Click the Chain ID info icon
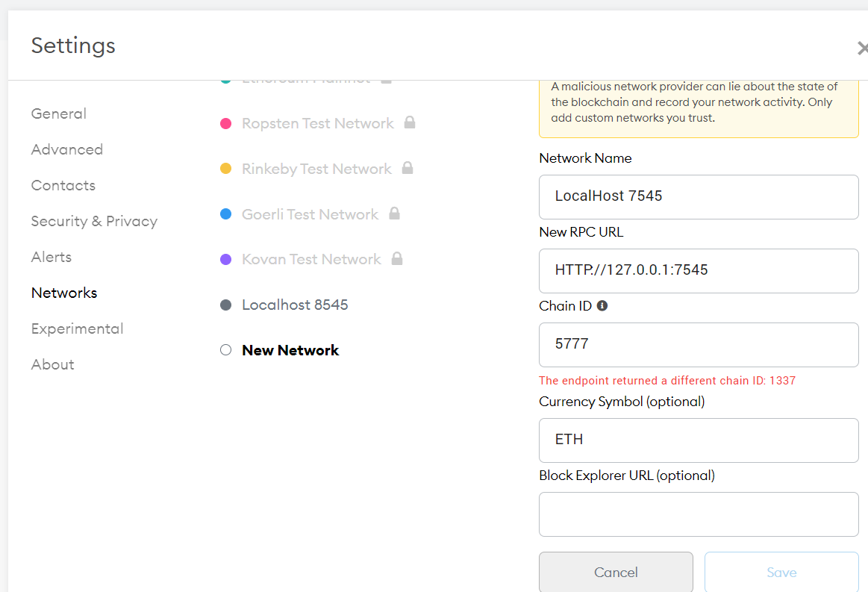This screenshot has width=868, height=592. coord(602,305)
